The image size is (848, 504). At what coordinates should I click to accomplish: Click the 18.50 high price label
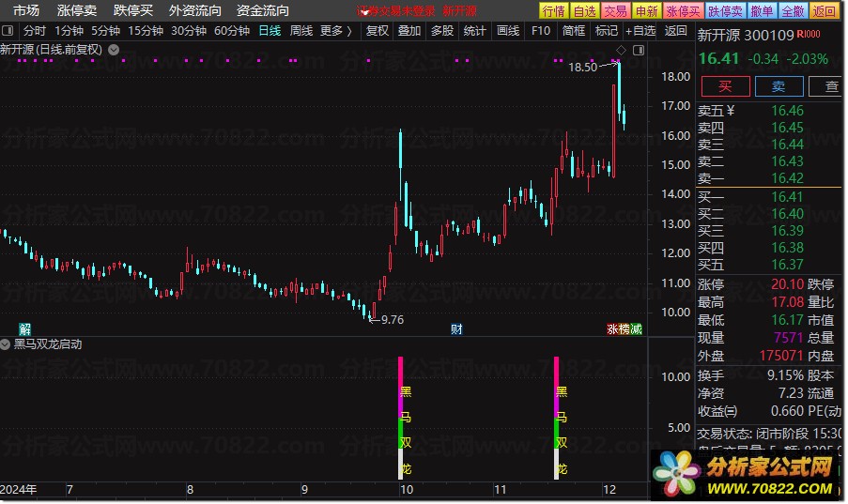[583, 67]
